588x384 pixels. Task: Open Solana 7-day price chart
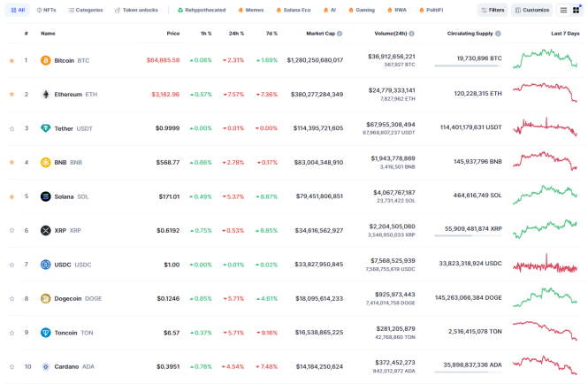pyautogui.click(x=545, y=195)
